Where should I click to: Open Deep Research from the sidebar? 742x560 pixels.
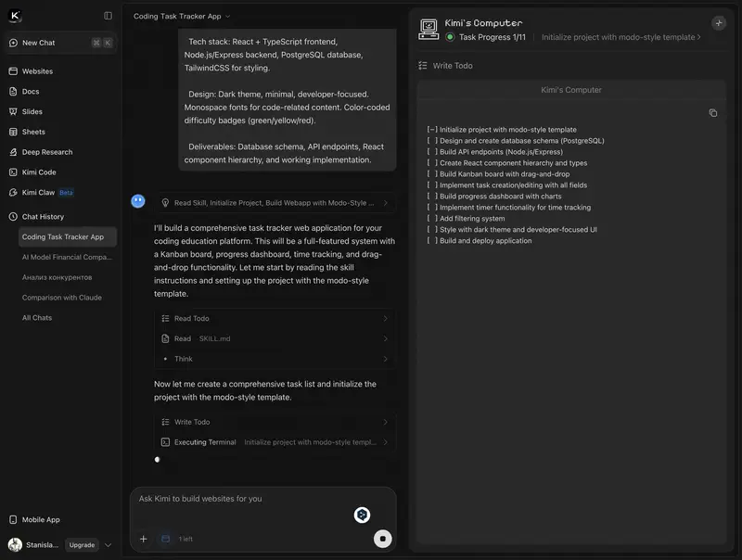46,152
